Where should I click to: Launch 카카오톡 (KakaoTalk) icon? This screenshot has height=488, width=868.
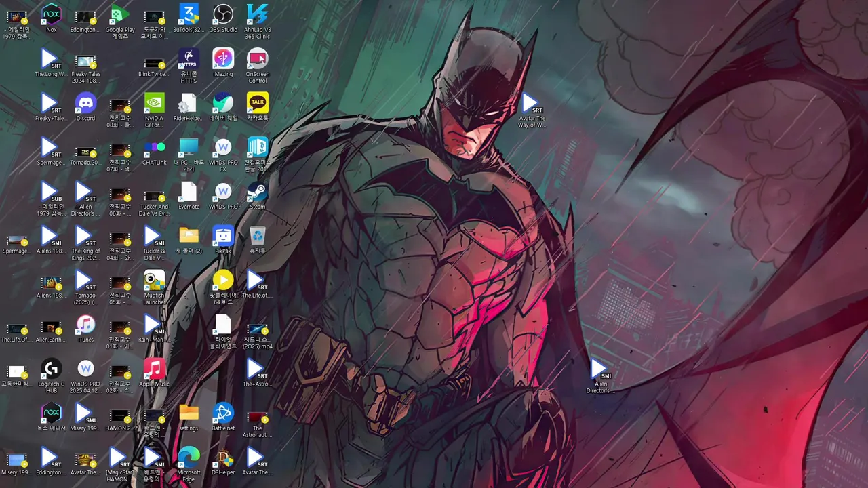258,107
